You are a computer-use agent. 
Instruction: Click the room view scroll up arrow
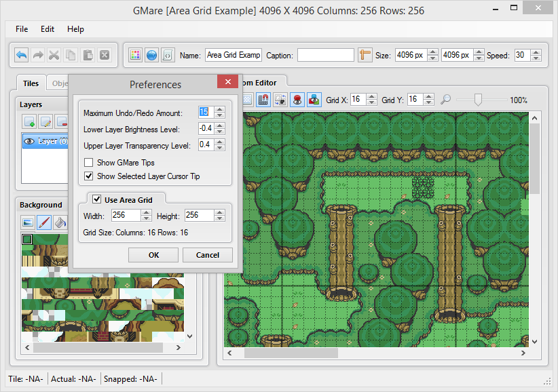pos(534,118)
